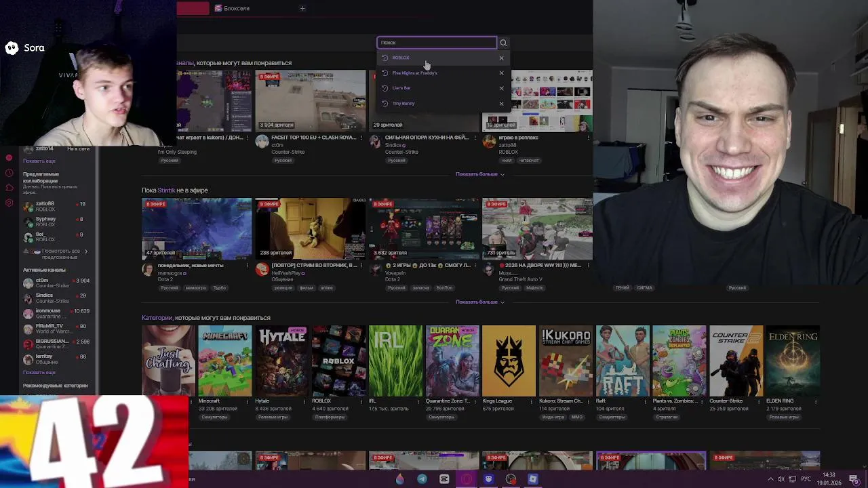The width and height of the screenshot is (868, 488).
Task: Switch to the Блоксели browser tab
Action: point(233,8)
